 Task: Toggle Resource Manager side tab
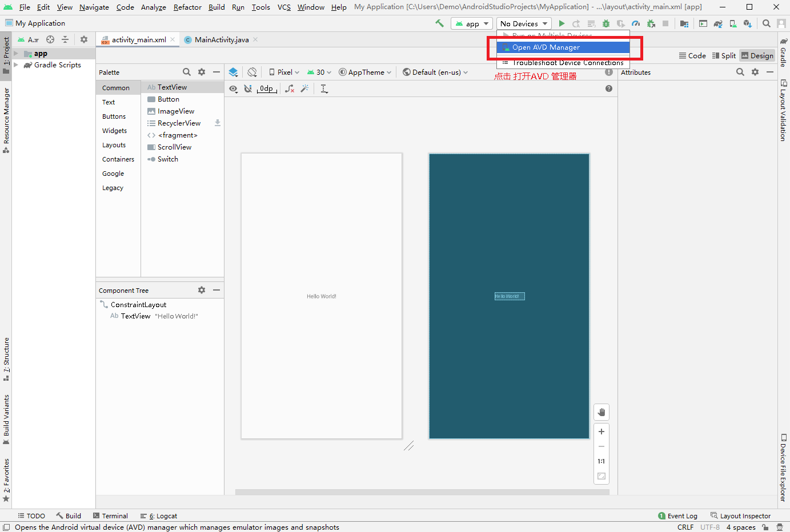(6, 120)
